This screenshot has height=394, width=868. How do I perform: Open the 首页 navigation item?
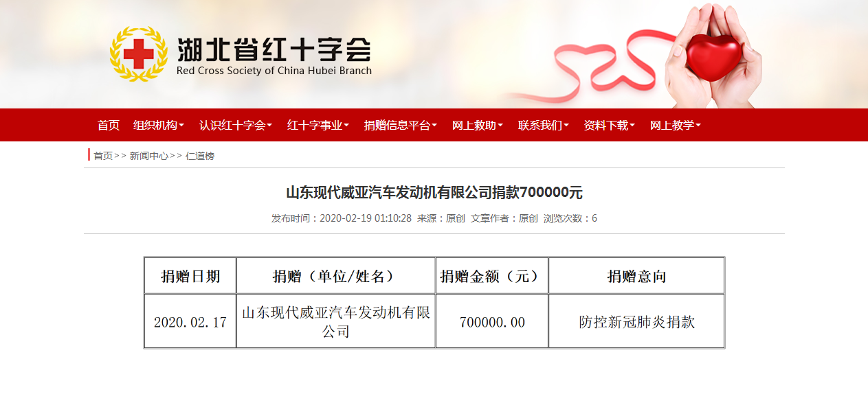109,126
